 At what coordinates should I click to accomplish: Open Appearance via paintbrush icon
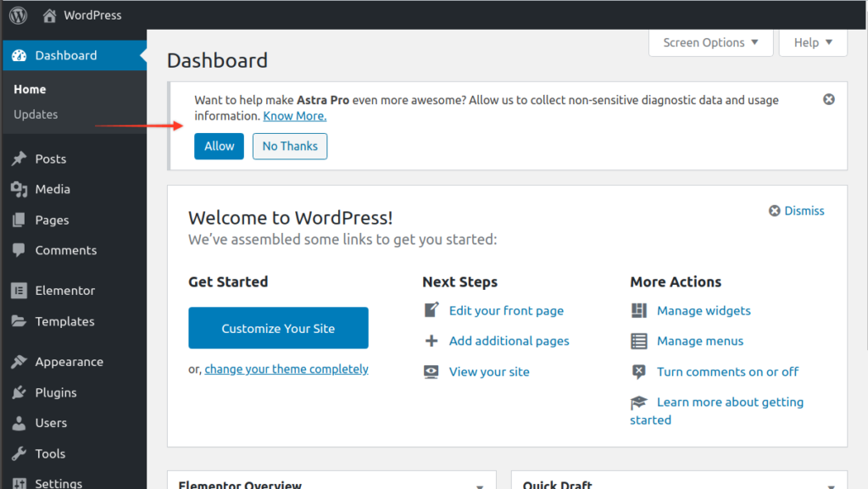tap(19, 362)
